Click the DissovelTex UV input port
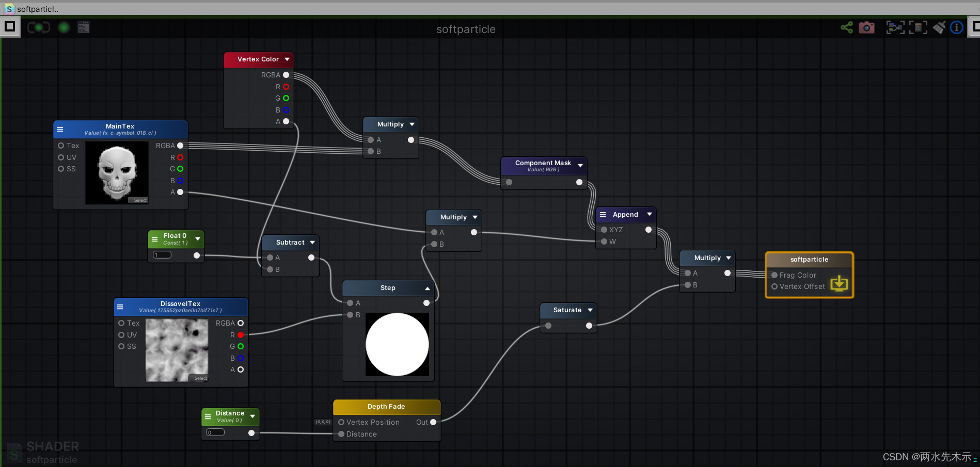 click(x=121, y=335)
